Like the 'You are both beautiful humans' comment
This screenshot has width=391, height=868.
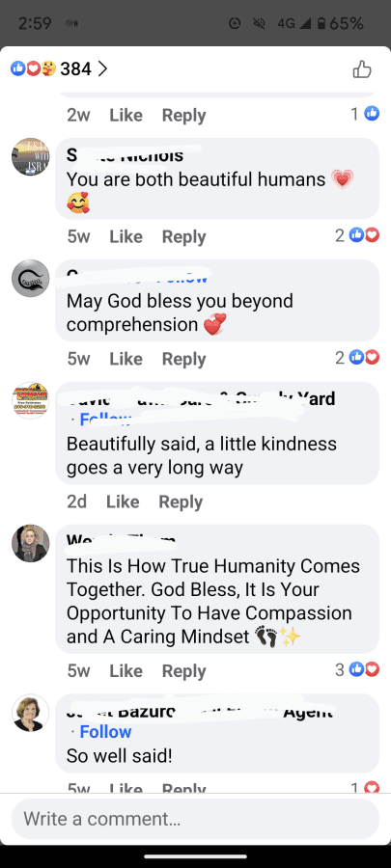pos(126,236)
